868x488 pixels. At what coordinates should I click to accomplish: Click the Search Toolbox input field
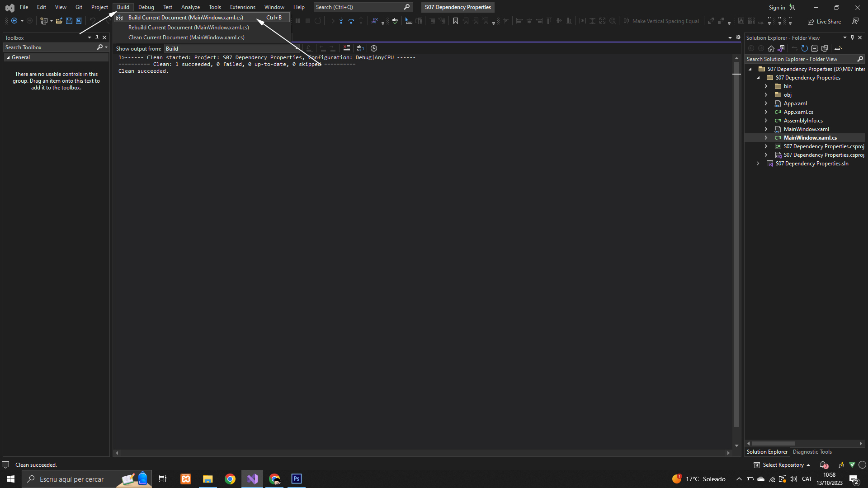click(x=50, y=47)
